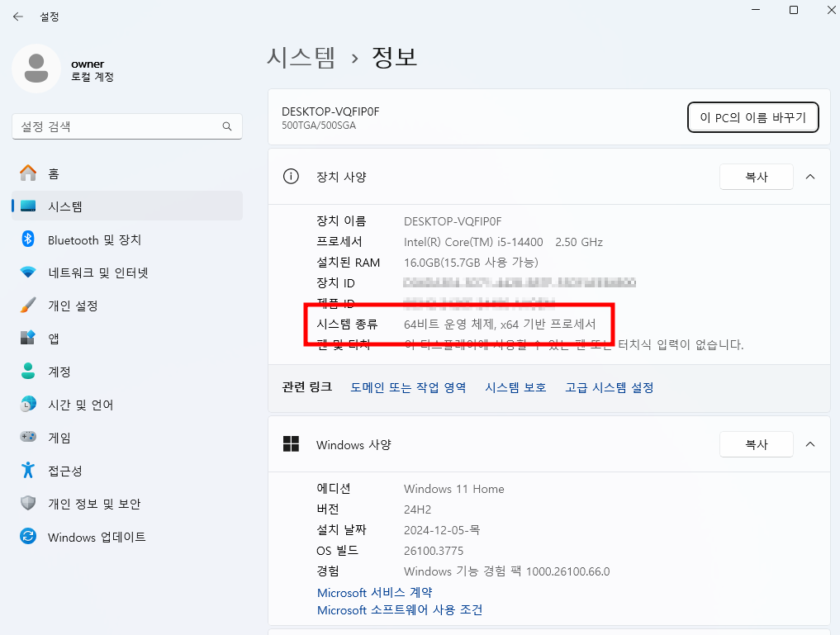Image resolution: width=840 pixels, height=635 pixels.
Task: Open Microsoft 서비스 계약 link
Action: tap(374, 592)
